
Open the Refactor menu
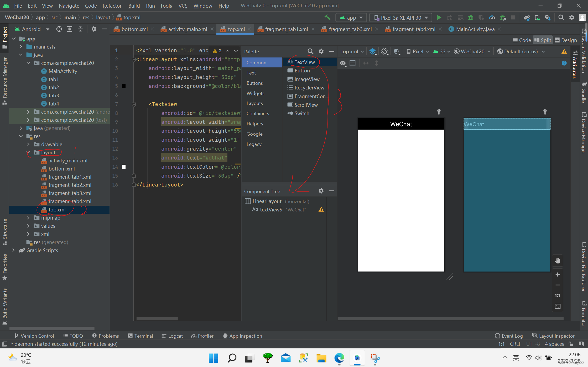[112, 6]
